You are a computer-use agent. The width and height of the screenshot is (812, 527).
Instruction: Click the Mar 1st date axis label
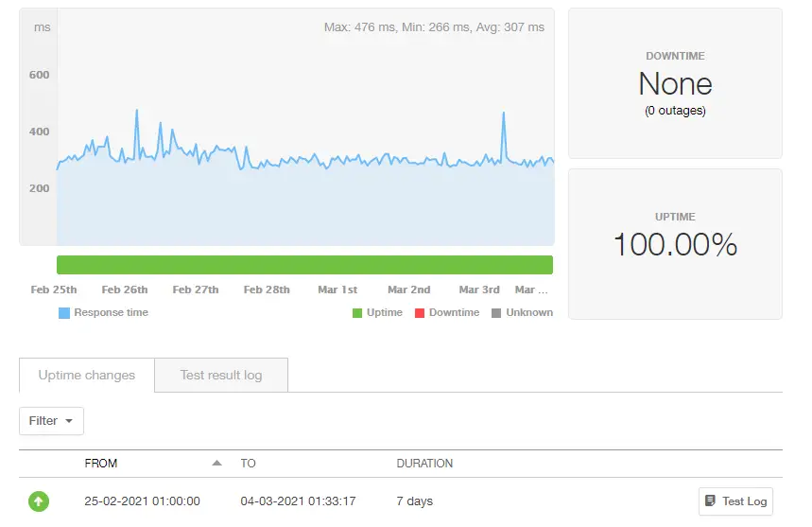(x=337, y=290)
